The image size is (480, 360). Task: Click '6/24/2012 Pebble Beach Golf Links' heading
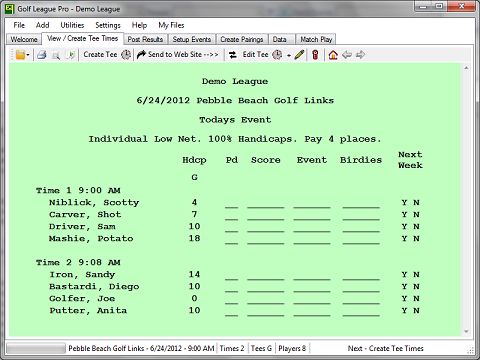coord(235,100)
